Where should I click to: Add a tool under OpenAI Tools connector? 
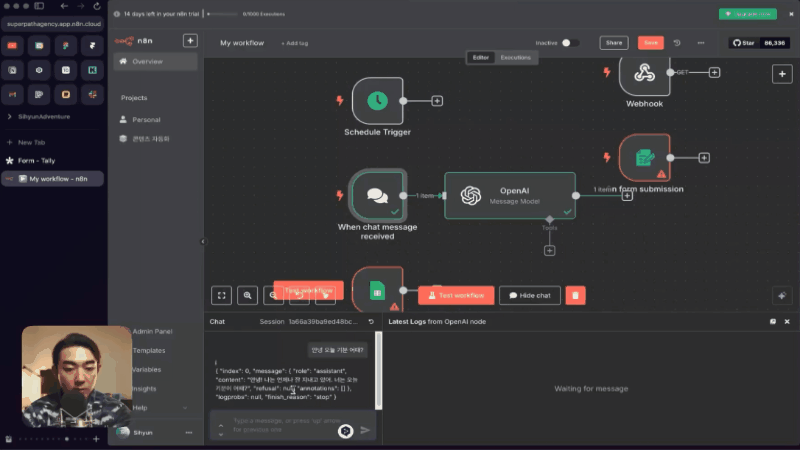[x=549, y=251]
